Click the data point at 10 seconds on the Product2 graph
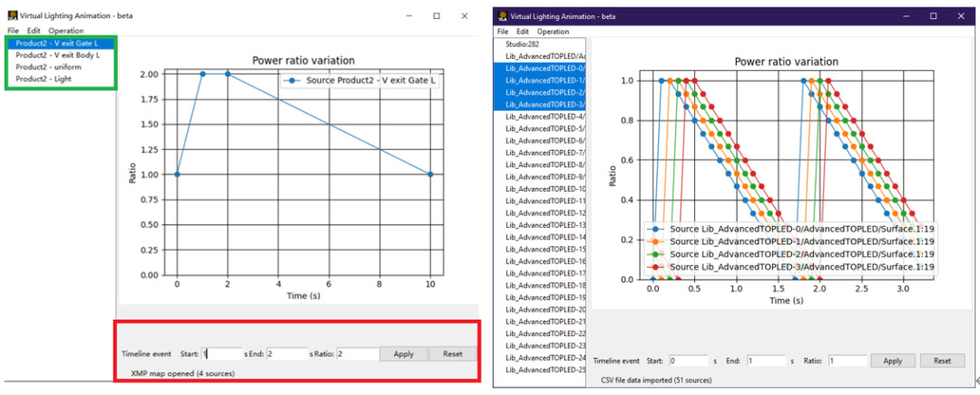Viewport: 980px width, 395px height. tap(430, 174)
